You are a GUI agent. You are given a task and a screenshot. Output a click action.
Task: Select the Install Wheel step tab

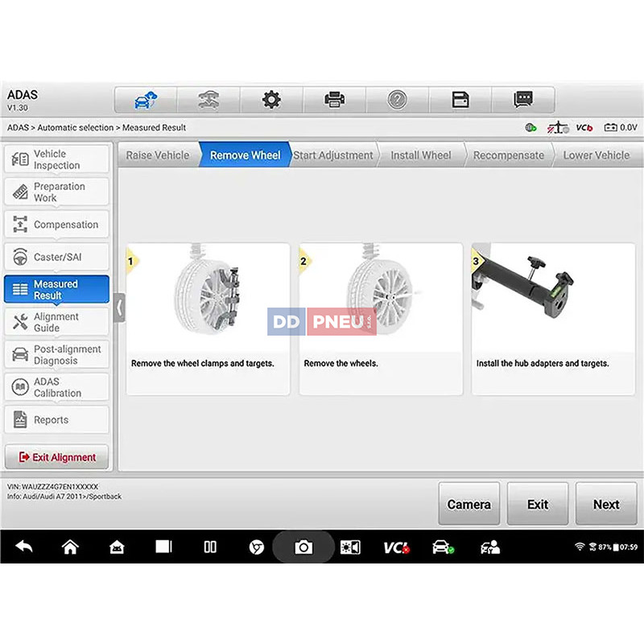pos(421,155)
